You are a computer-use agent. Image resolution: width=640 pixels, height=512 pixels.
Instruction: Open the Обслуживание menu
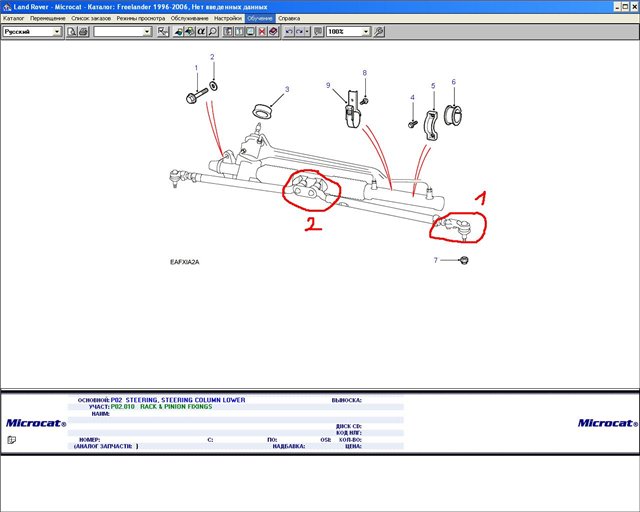[x=189, y=18]
